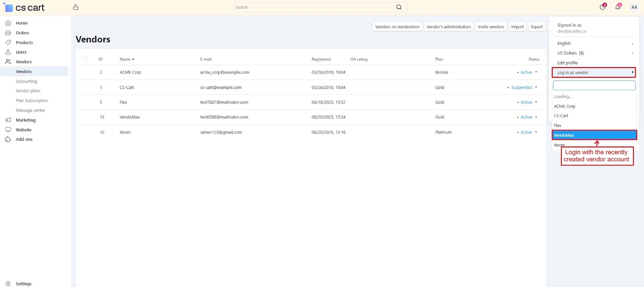Click the vendor search input field

tap(594, 85)
